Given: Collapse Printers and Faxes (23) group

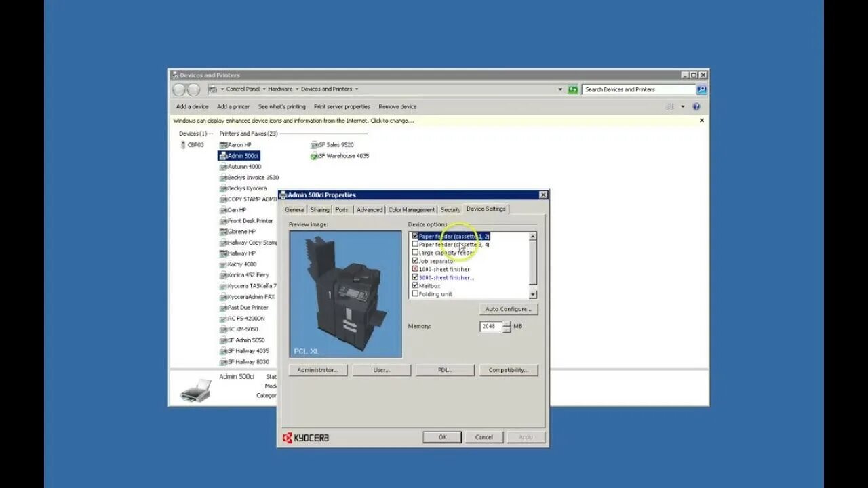Looking at the screenshot, I should (x=248, y=134).
